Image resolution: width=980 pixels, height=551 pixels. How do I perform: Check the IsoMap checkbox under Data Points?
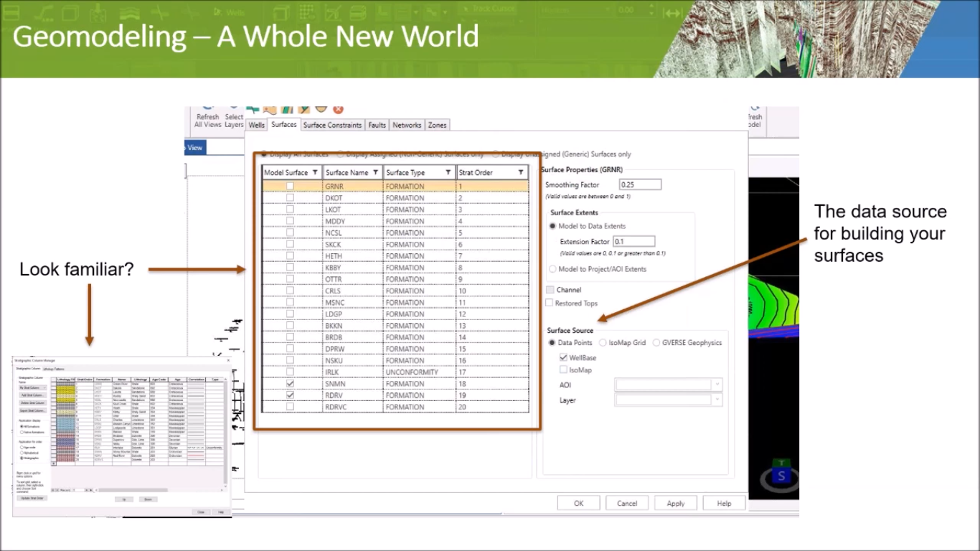pyautogui.click(x=564, y=369)
